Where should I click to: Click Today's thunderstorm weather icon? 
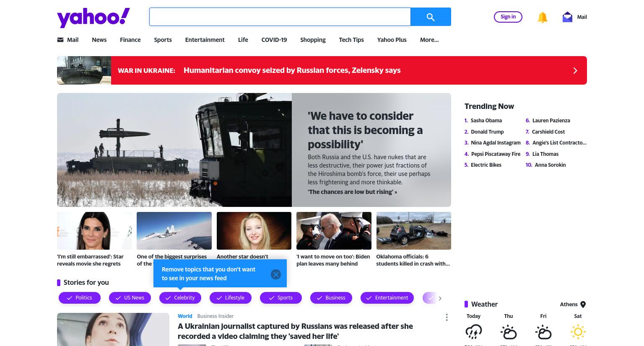[x=473, y=332]
